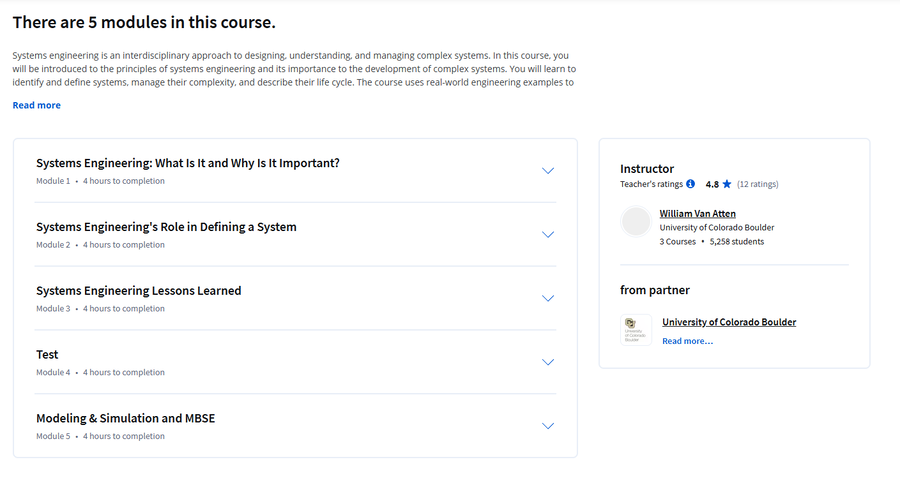Open University of Colorado Boulder partner link
Image resolution: width=900 pixels, height=492 pixels.
click(x=729, y=322)
